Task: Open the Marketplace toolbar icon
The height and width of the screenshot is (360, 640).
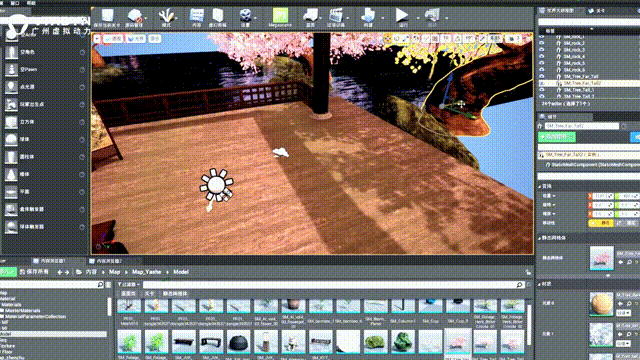Action: pos(218,18)
